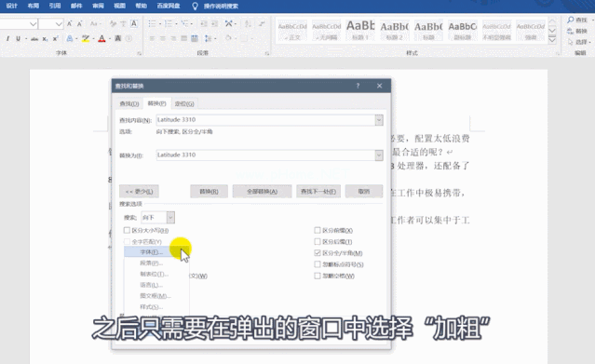Expand the Find what dropdown arrow

(x=379, y=120)
